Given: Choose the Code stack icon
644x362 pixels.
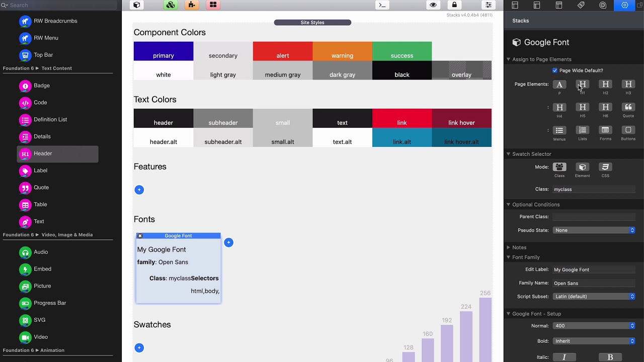Looking at the screenshot, I should [25, 103].
